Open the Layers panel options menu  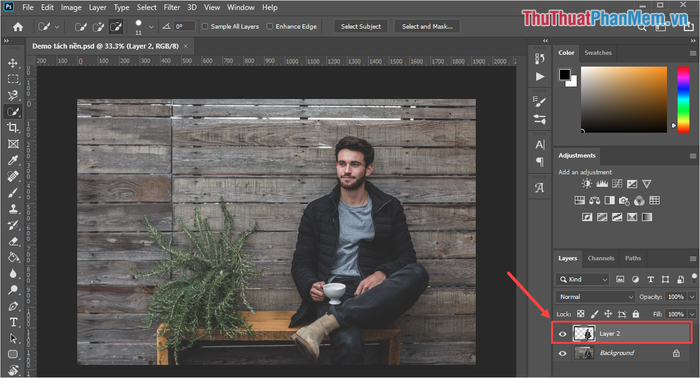pos(693,258)
